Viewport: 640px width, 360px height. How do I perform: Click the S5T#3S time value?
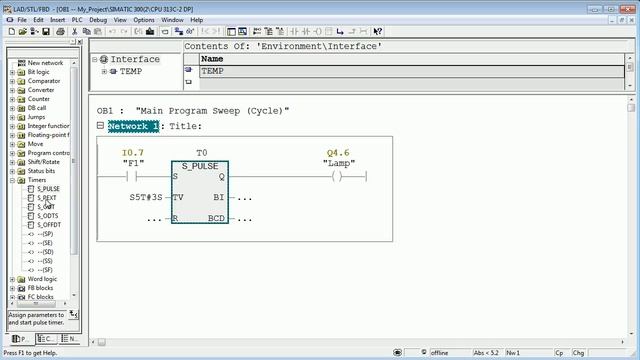pyautogui.click(x=146, y=198)
